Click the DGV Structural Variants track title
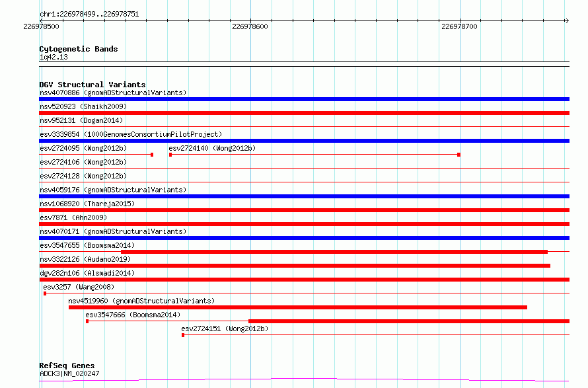The image size is (588, 388). (92, 85)
